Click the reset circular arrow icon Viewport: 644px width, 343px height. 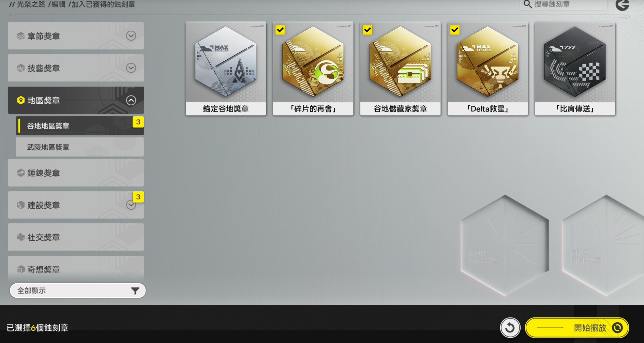[510, 328]
